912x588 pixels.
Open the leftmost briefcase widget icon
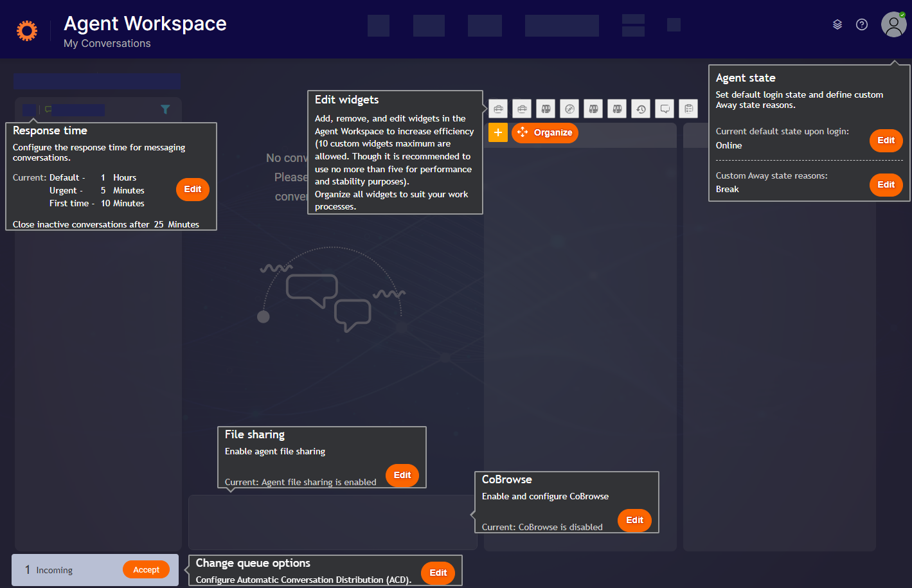[498, 109]
